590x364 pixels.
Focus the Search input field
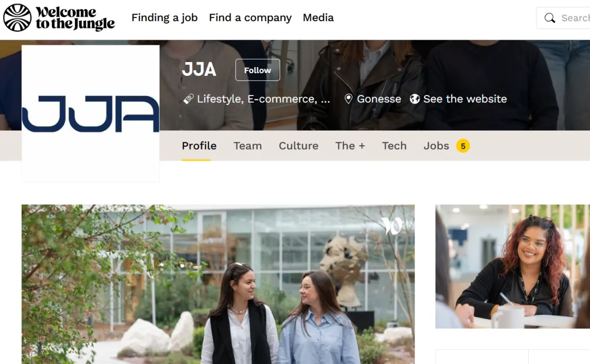564,18
